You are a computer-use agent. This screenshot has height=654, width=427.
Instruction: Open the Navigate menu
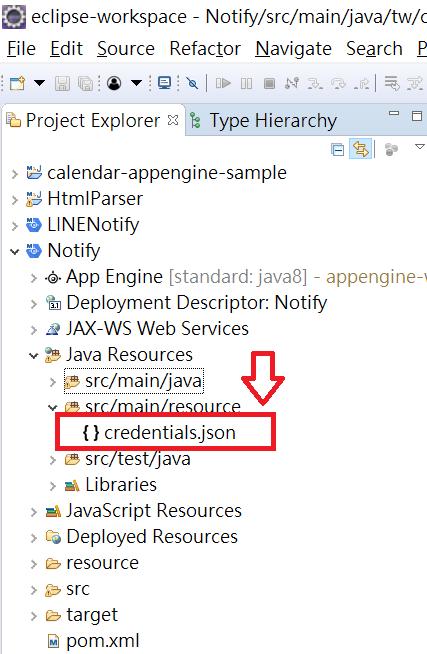point(294,49)
